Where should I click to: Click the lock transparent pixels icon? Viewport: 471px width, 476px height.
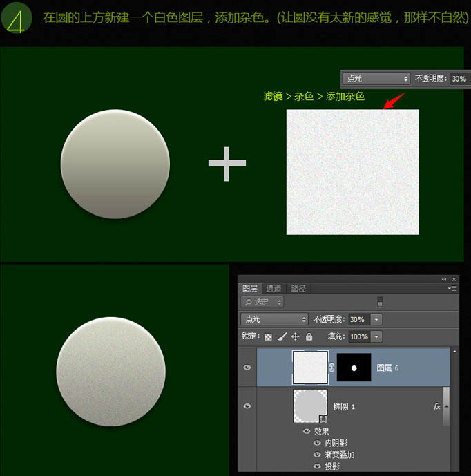click(x=269, y=336)
